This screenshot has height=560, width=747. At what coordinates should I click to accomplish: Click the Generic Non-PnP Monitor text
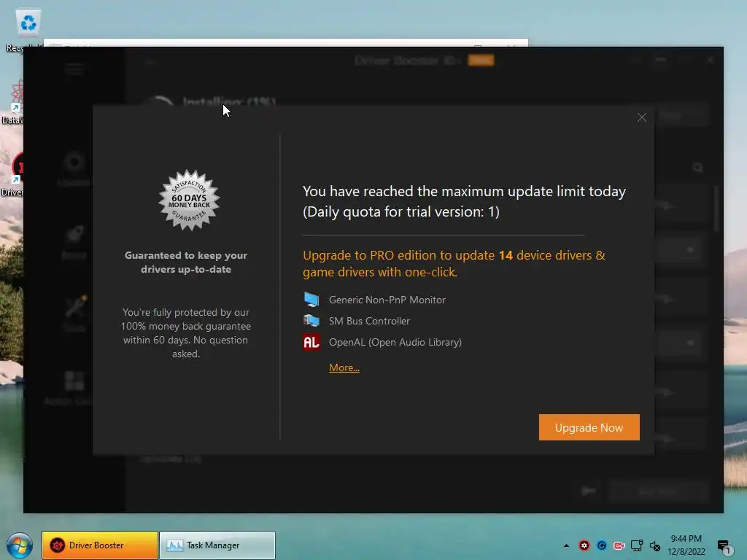coord(387,300)
